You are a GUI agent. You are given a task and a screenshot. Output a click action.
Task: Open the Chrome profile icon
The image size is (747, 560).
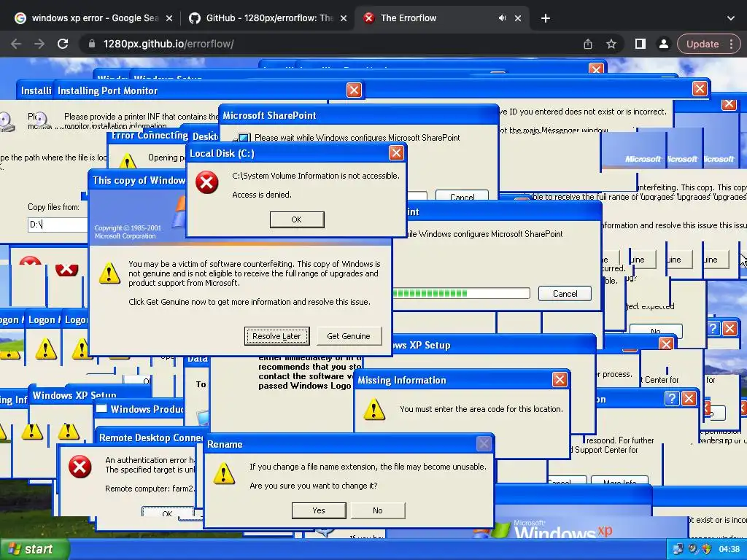point(663,44)
